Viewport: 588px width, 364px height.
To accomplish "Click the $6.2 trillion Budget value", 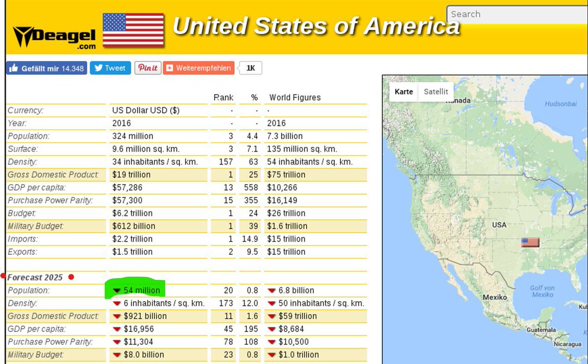I will tap(132, 213).
